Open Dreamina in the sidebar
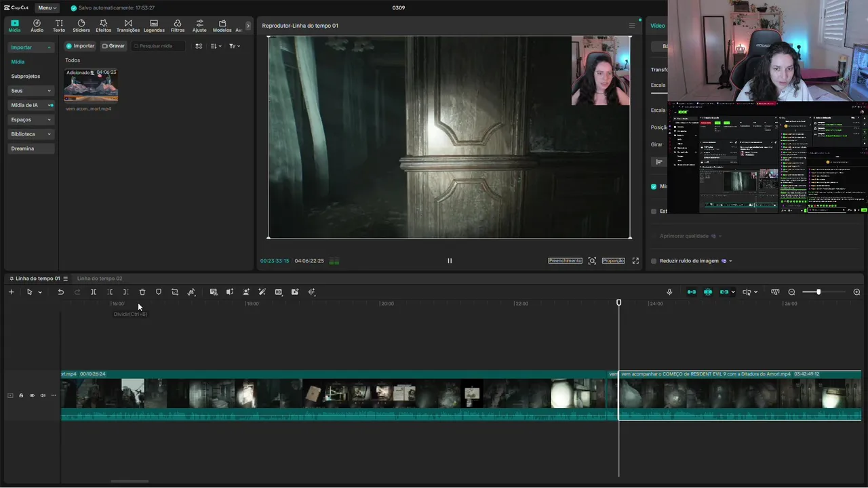 pos(31,148)
